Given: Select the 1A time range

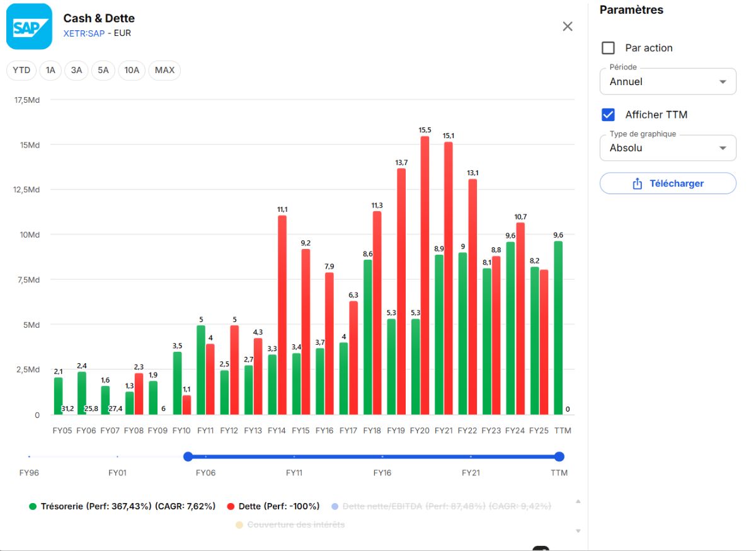Looking at the screenshot, I should pyautogui.click(x=50, y=70).
